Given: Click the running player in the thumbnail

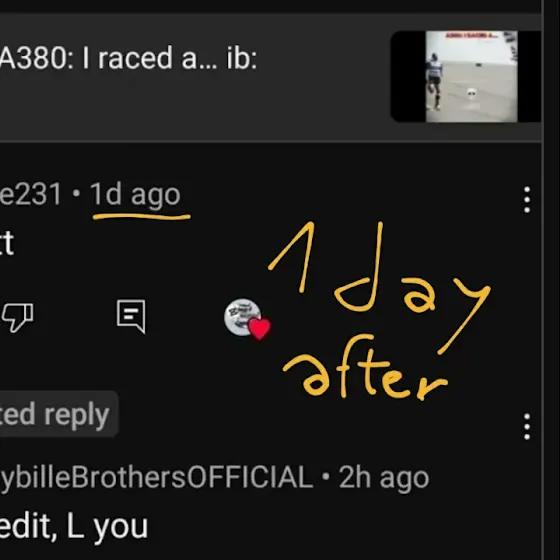Looking at the screenshot, I should (434, 81).
